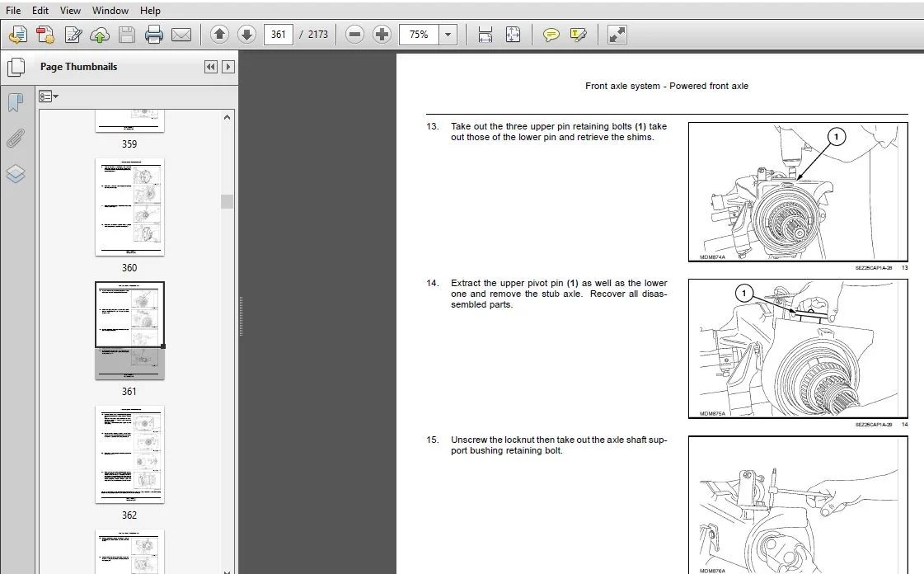Select the partially visible page 359 thumbnail
The width and height of the screenshot is (924, 574).
point(129,120)
